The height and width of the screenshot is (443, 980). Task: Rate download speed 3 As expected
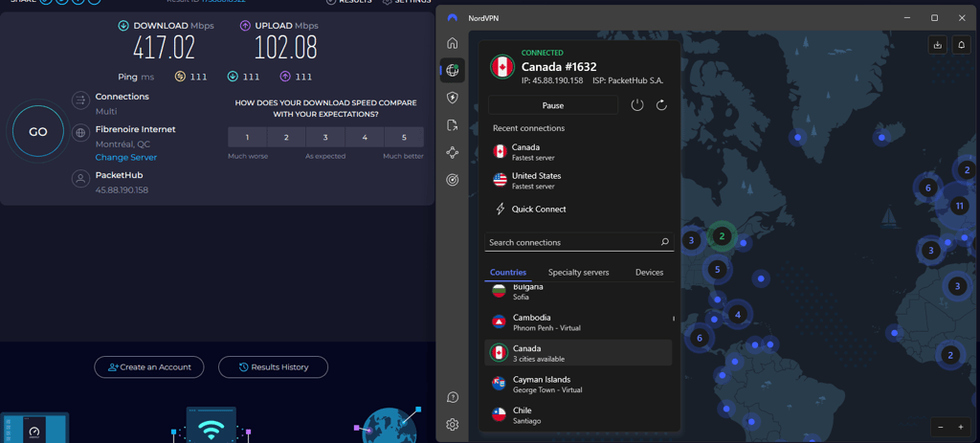tap(325, 137)
